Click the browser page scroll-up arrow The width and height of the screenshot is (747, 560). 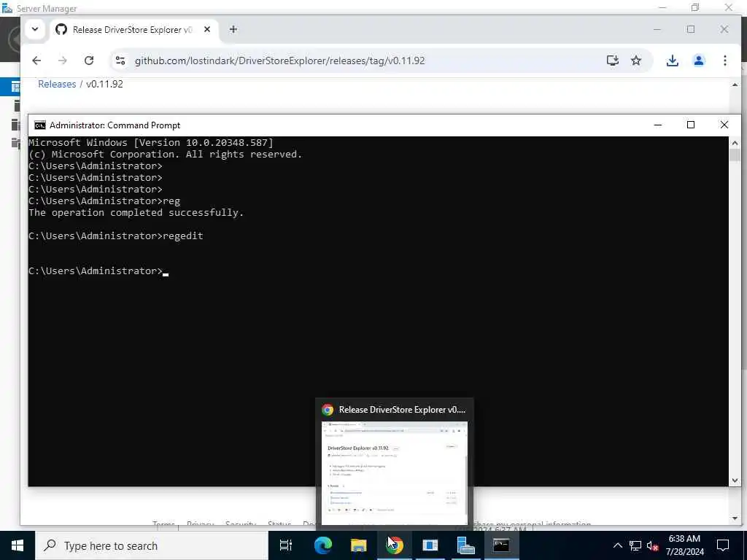tap(735, 85)
